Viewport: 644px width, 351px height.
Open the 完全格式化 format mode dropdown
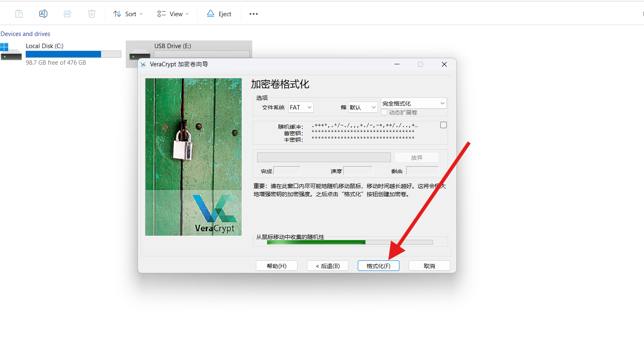(x=414, y=103)
